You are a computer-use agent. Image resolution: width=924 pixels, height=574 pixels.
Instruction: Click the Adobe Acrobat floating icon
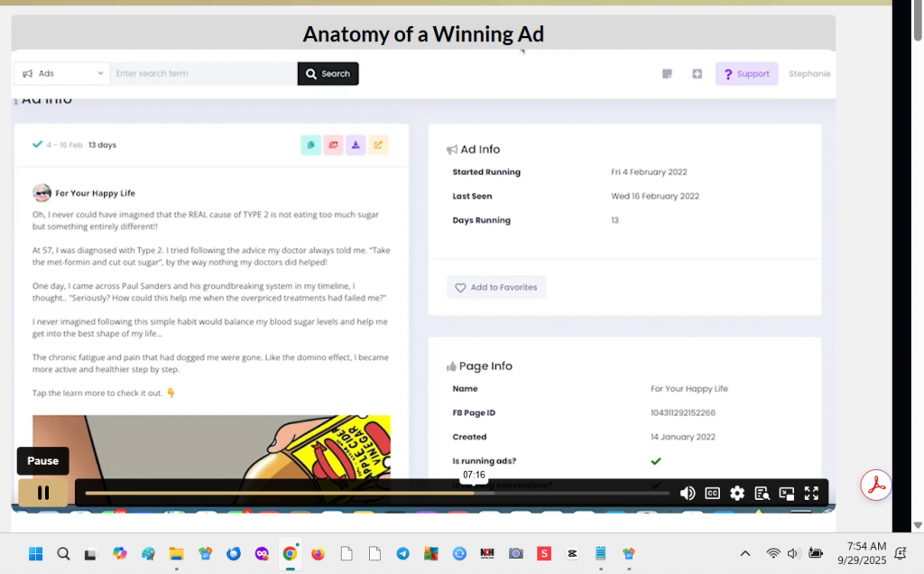(875, 485)
